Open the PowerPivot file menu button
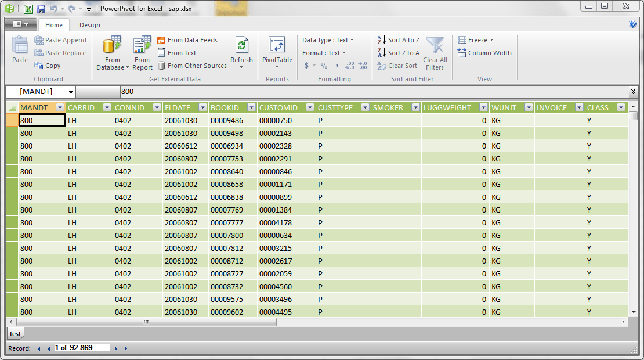The image size is (644, 360). tap(20, 24)
